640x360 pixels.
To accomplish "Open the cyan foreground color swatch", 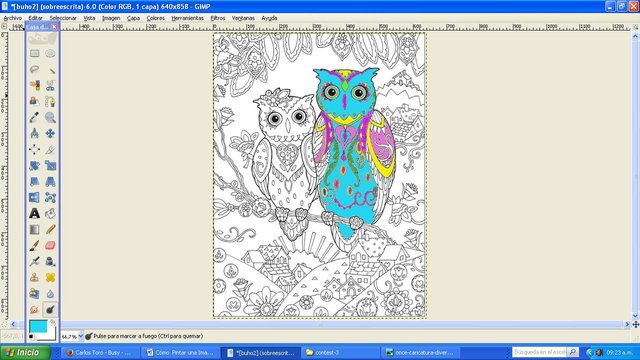I will (38, 327).
